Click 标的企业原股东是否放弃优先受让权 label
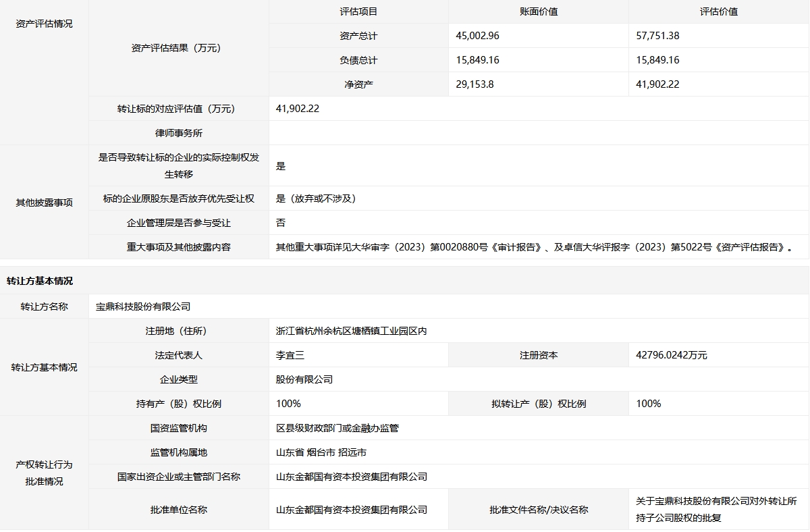Image resolution: width=810 pixels, height=532 pixels. point(179,198)
